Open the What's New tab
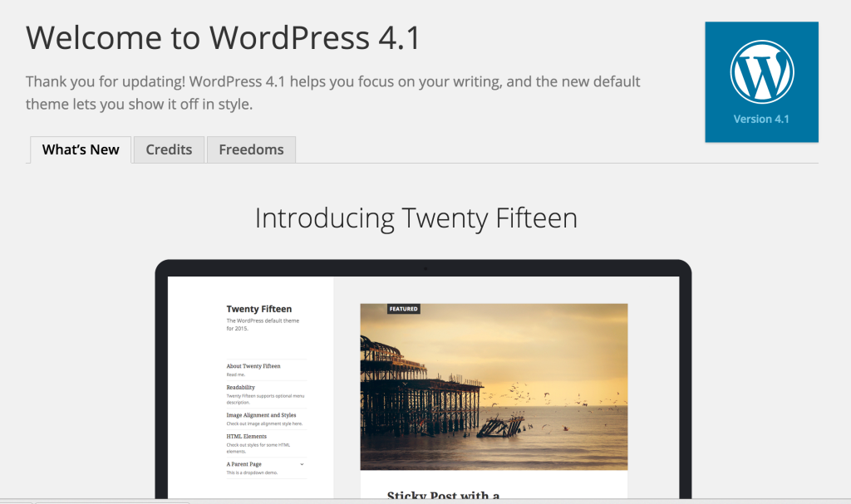Viewport: 851px width, 504px height. tap(81, 149)
